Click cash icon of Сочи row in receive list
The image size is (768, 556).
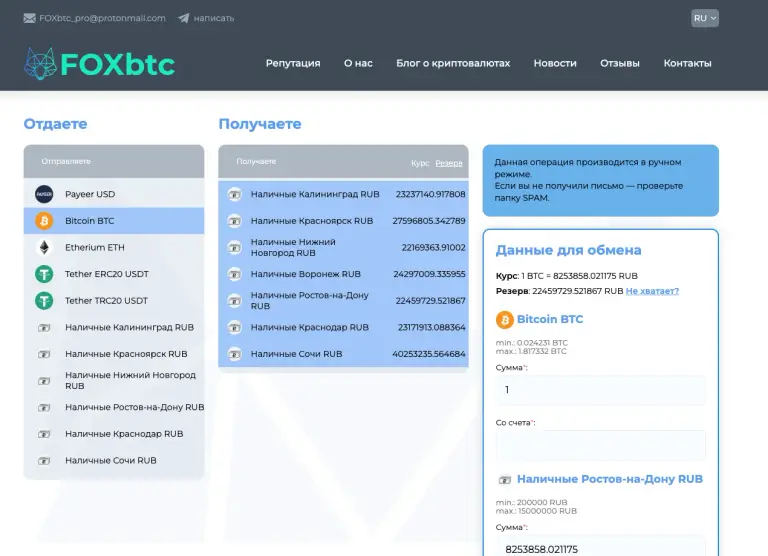235,354
